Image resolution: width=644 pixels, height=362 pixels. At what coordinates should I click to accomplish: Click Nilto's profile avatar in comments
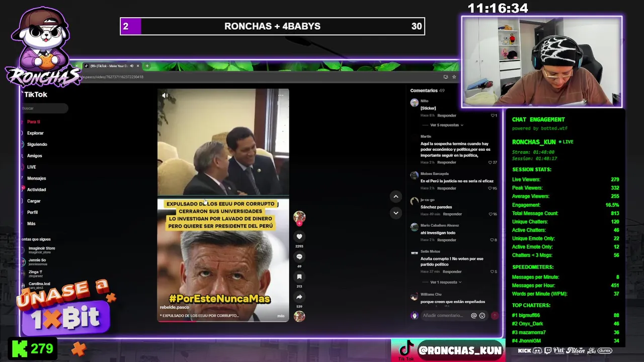(x=414, y=103)
